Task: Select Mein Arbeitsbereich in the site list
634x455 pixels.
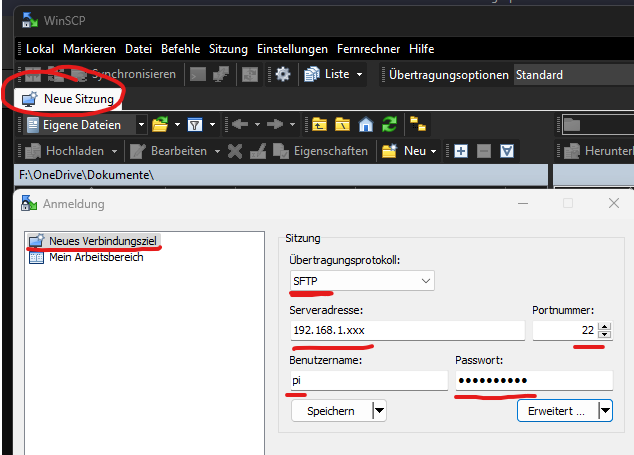Action: (x=87, y=257)
